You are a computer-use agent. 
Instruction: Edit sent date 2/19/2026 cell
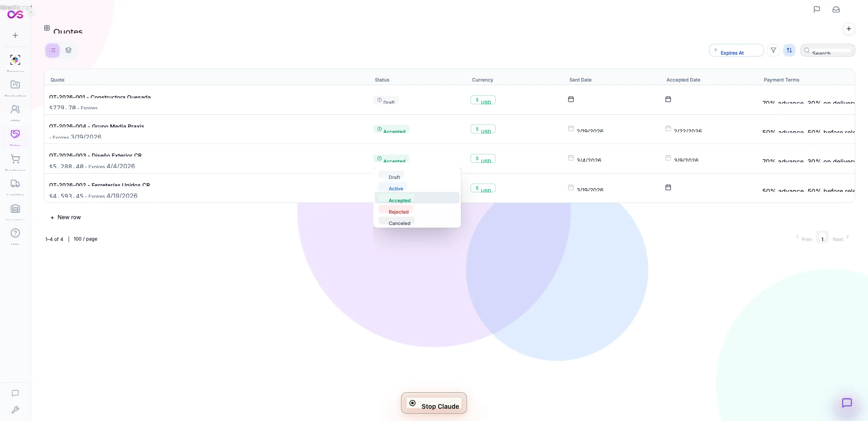pos(586,130)
